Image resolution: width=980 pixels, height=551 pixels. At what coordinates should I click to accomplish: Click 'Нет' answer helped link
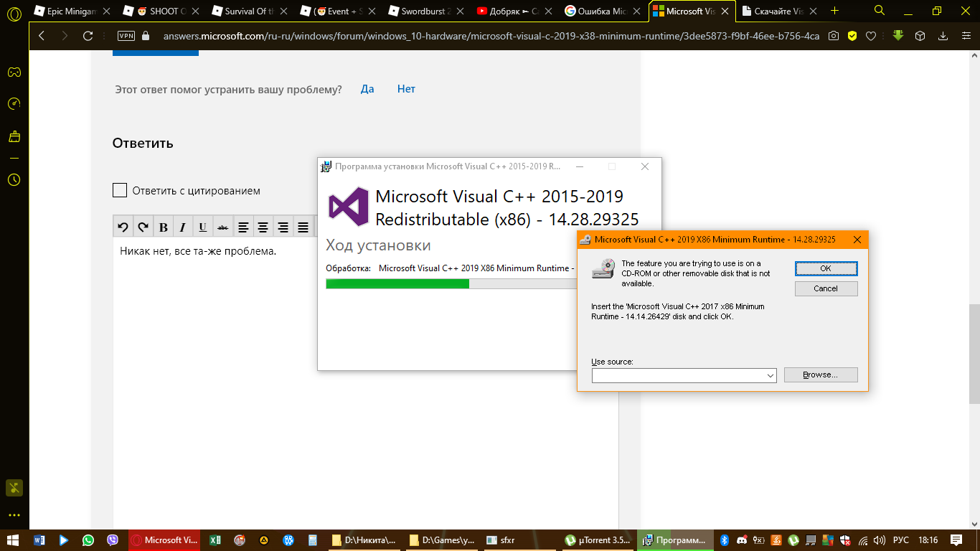pyautogui.click(x=406, y=89)
